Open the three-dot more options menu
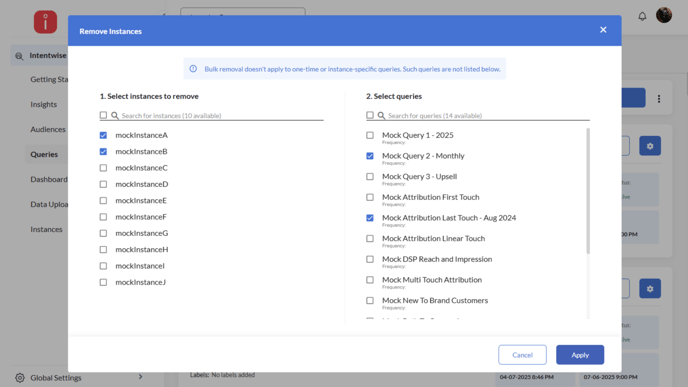Image resolution: width=688 pixels, height=387 pixels. (659, 99)
